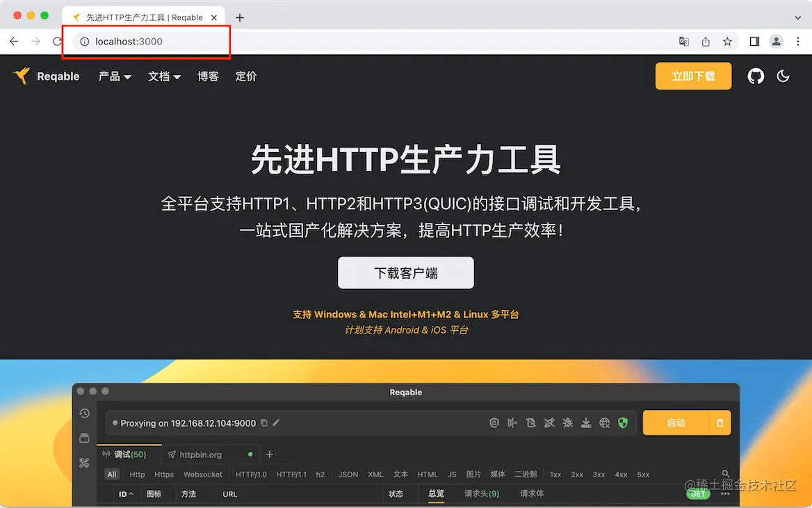Toggle the Https filter
The width and height of the screenshot is (812, 508).
[164, 475]
